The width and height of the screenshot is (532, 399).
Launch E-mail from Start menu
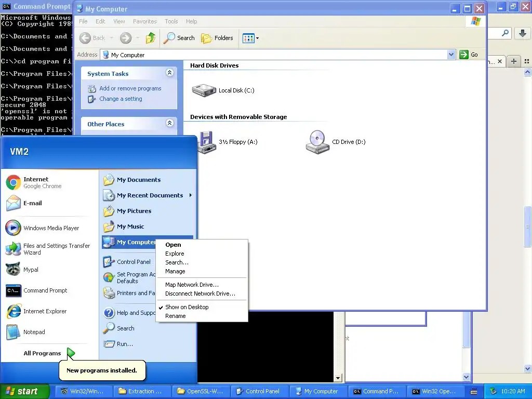click(24, 203)
